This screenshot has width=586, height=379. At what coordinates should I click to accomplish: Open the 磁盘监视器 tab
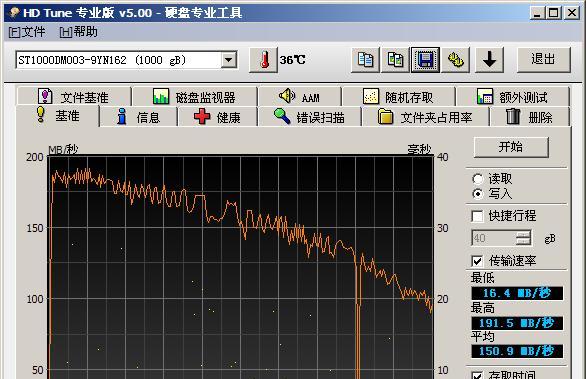pyautogui.click(x=194, y=97)
